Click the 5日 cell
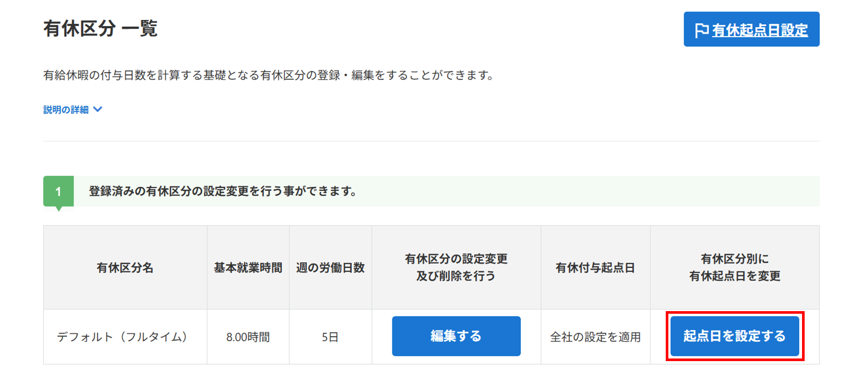The image size is (868, 375). click(330, 337)
